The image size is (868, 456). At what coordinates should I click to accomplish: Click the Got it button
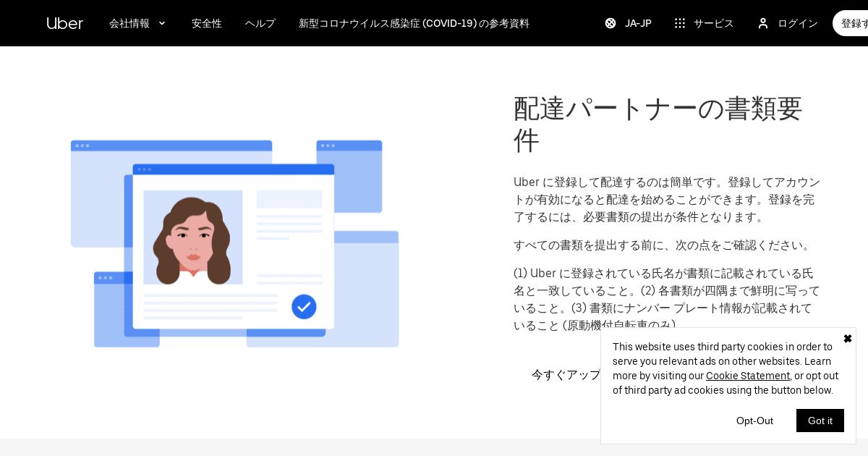pos(820,421)
